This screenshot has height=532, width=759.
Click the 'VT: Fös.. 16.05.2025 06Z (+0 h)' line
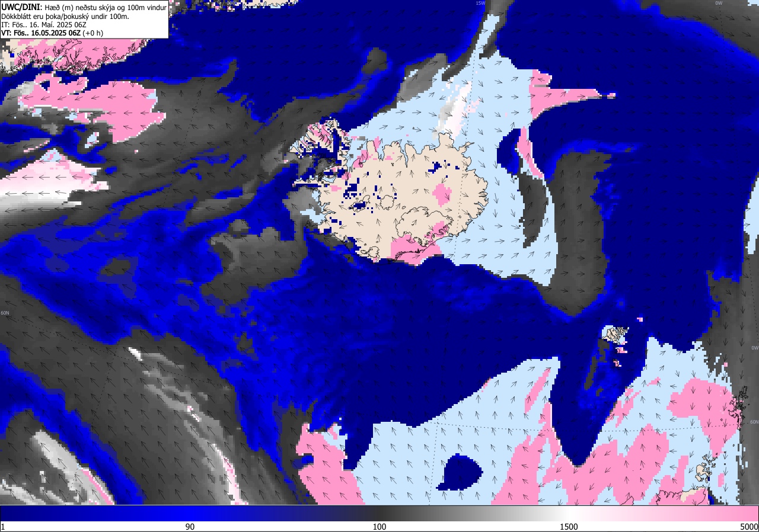click(x=52, y=33)
